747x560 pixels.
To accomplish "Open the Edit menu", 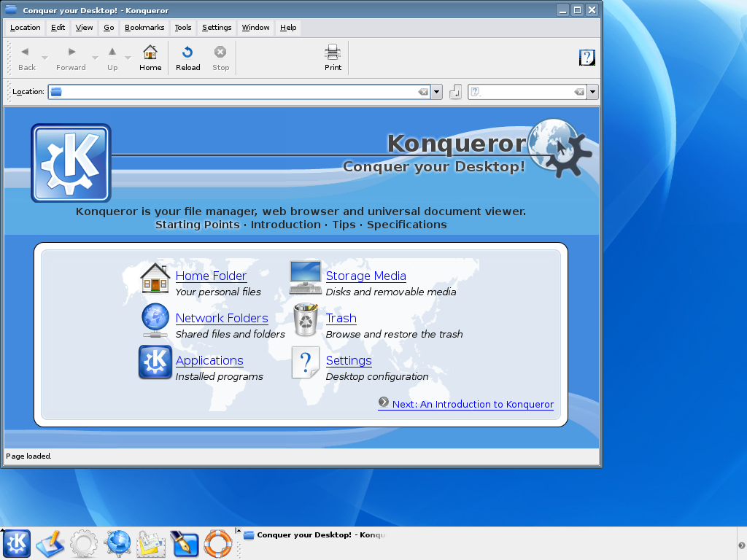I will click(58, 28).
